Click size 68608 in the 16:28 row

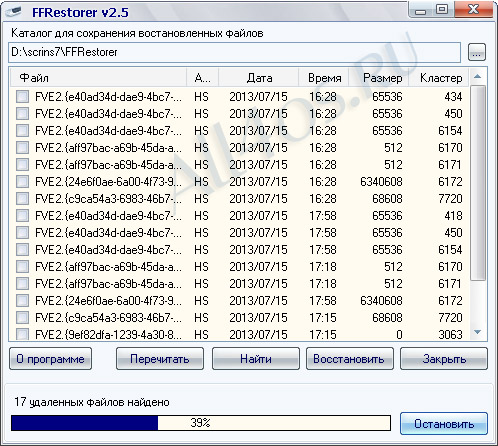[x=387, y=199]
